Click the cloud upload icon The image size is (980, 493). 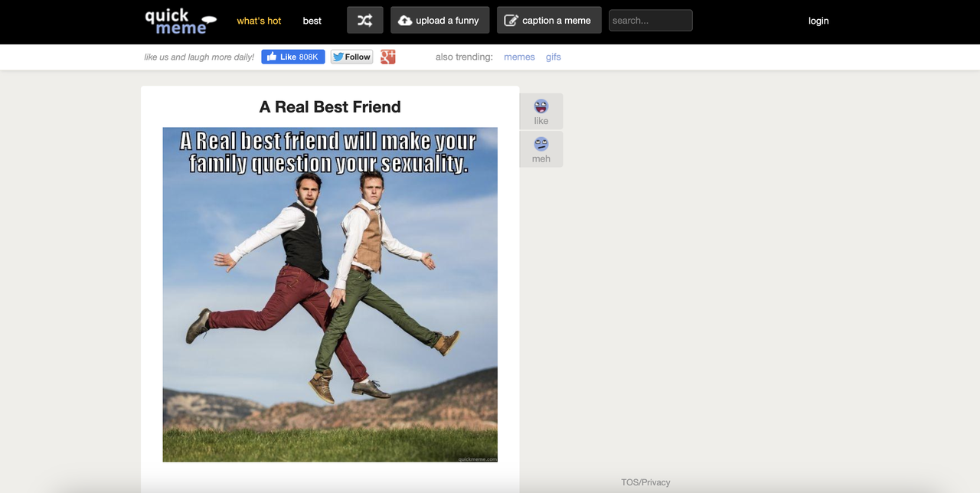(x=405, y=21)
